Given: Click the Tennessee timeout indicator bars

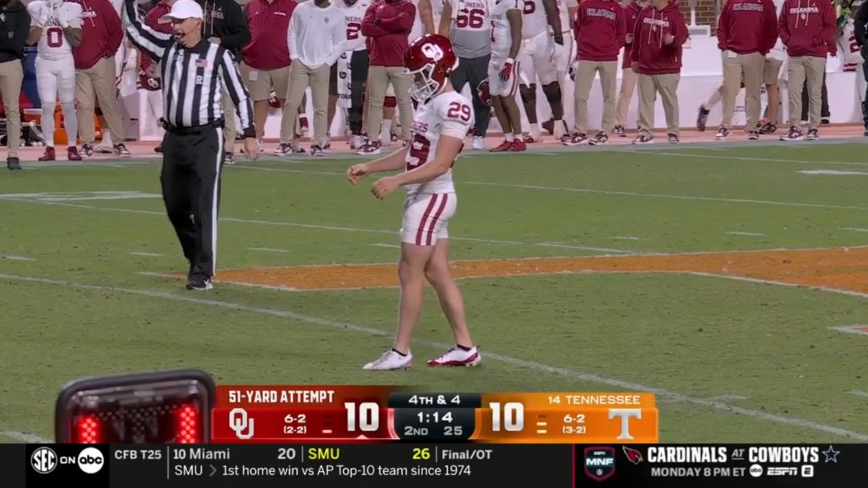Looking at the screenshot, I should 541,424.
